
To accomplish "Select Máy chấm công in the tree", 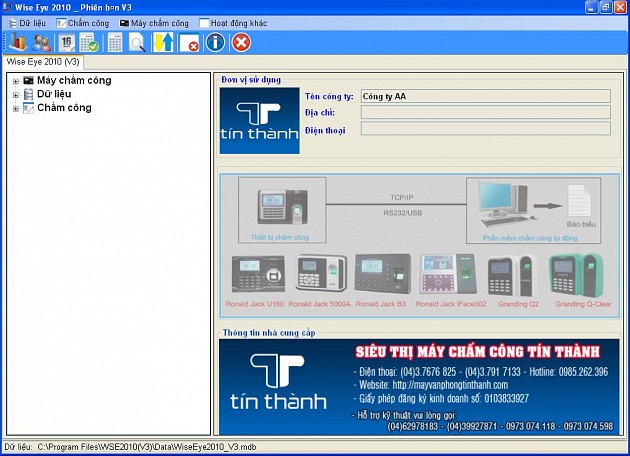I will coord(74,80).
